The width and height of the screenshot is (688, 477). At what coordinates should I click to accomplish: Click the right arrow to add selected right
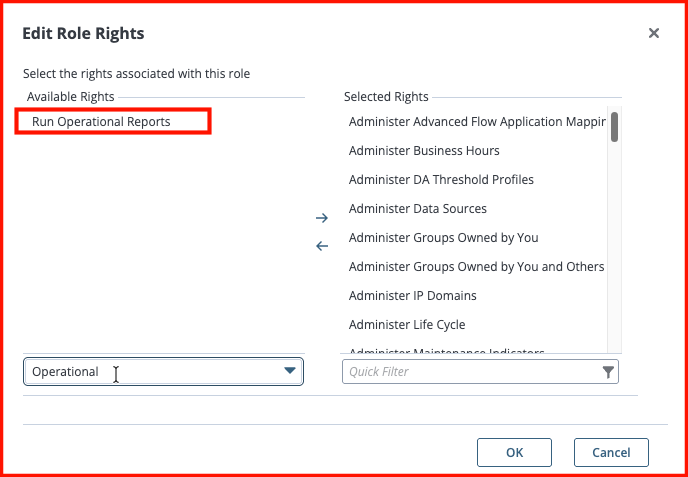[x=322, y=218]
